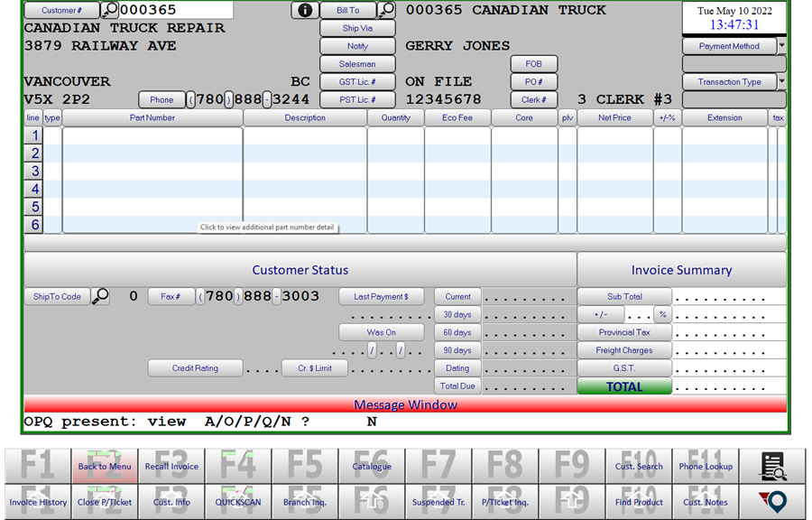Image resolution: width=812 pixels, height=520 pixels.
Task: Start QUICKSCAN function key
Action: [238, 502]
